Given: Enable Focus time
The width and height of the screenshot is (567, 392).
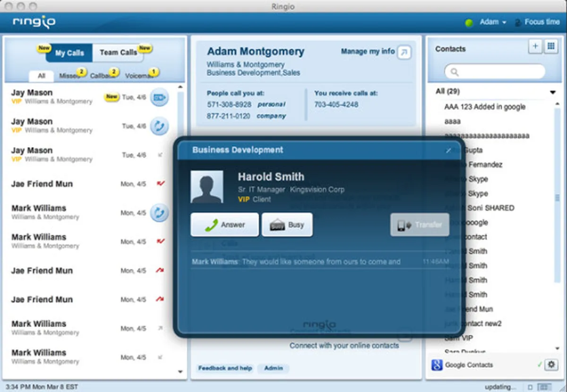Looking at the screenshot, I should pos(537,22).
